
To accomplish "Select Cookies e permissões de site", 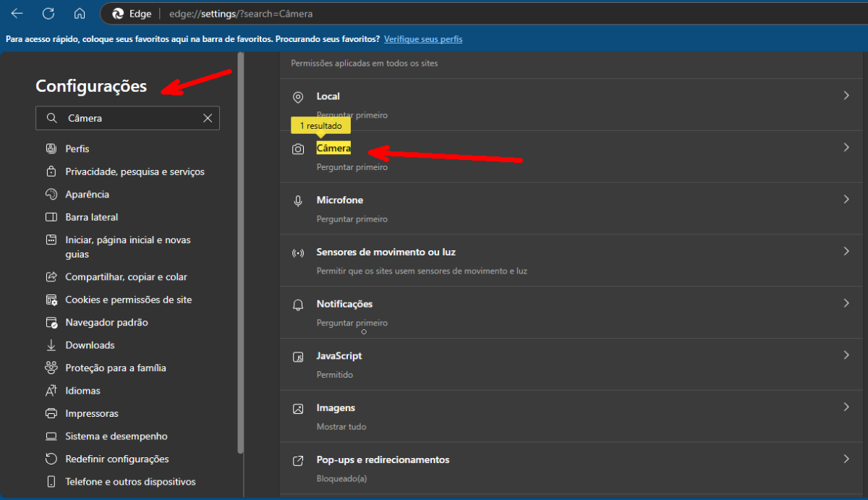I will point(128,300).
